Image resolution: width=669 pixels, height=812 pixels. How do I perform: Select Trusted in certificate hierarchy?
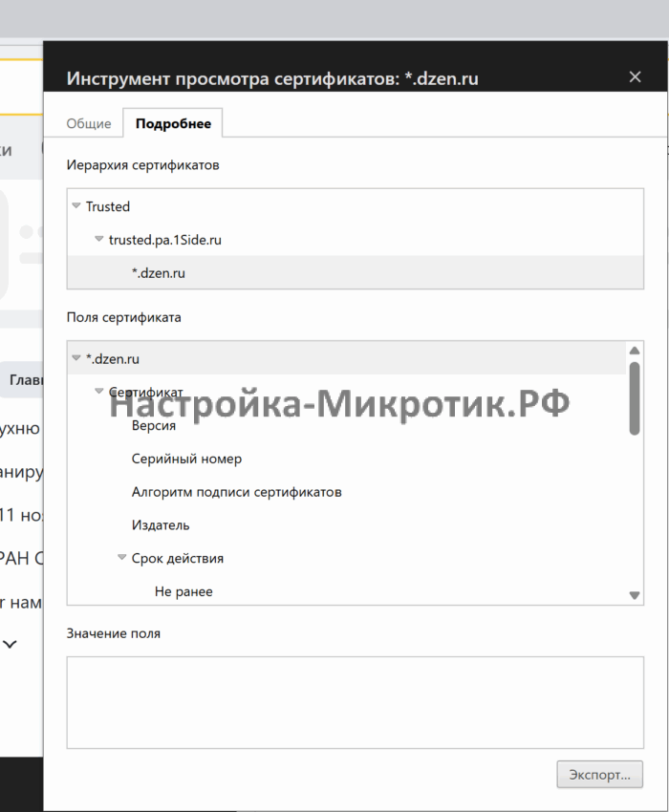point(108,206)
